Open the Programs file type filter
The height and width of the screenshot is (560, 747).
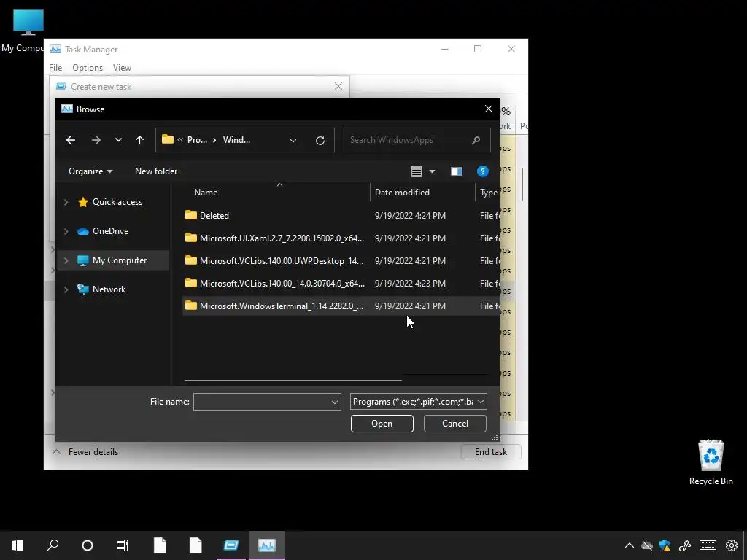tap(418, 402)
